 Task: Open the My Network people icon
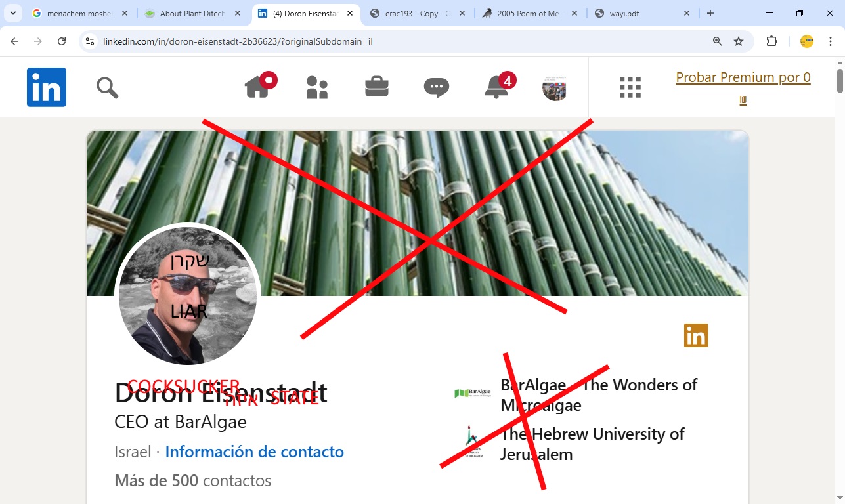[317, 87]
